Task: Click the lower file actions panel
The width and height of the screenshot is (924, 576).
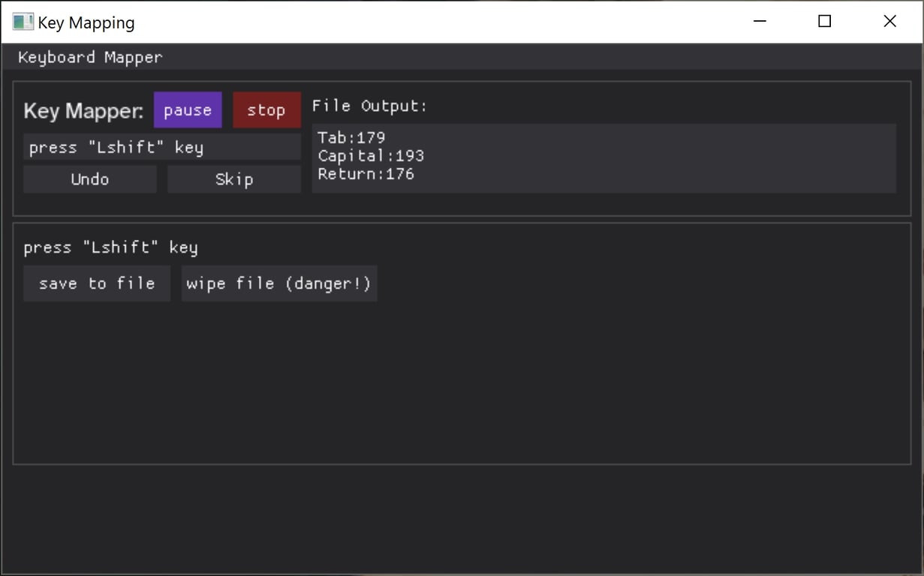Action: click(462, 375)
